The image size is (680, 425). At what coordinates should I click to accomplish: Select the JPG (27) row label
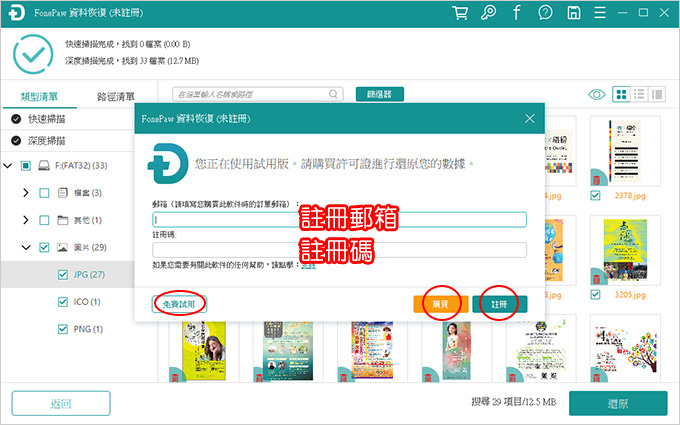coord(89,275)
